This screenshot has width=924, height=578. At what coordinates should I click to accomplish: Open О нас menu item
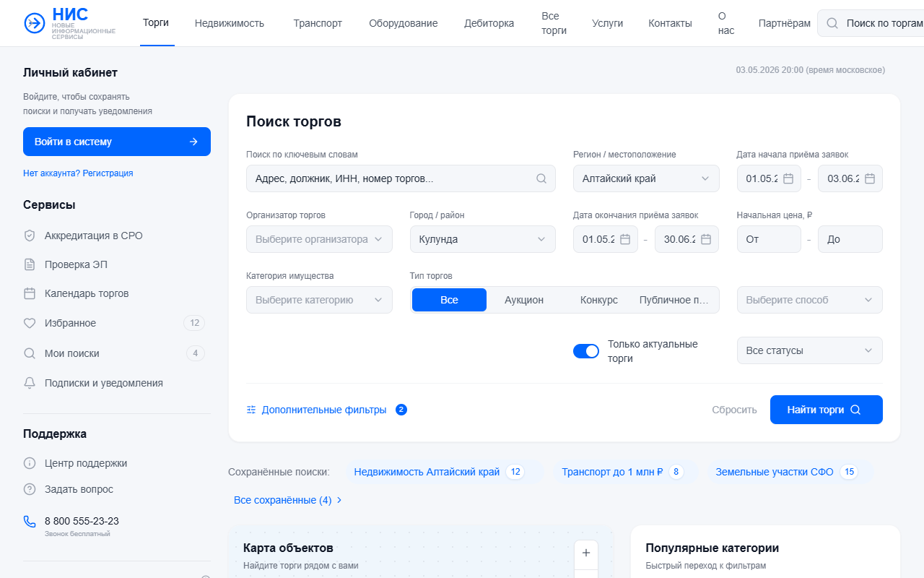726,23
